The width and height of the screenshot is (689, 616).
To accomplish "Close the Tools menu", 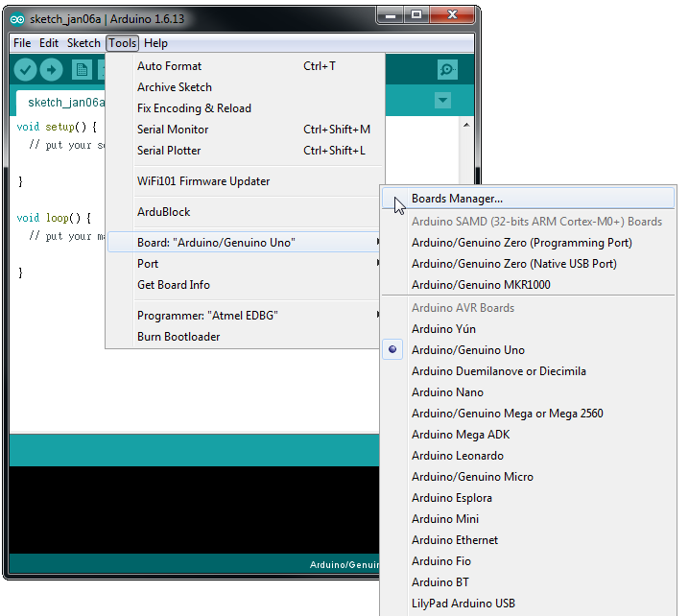I will click(x=122, y=43).
